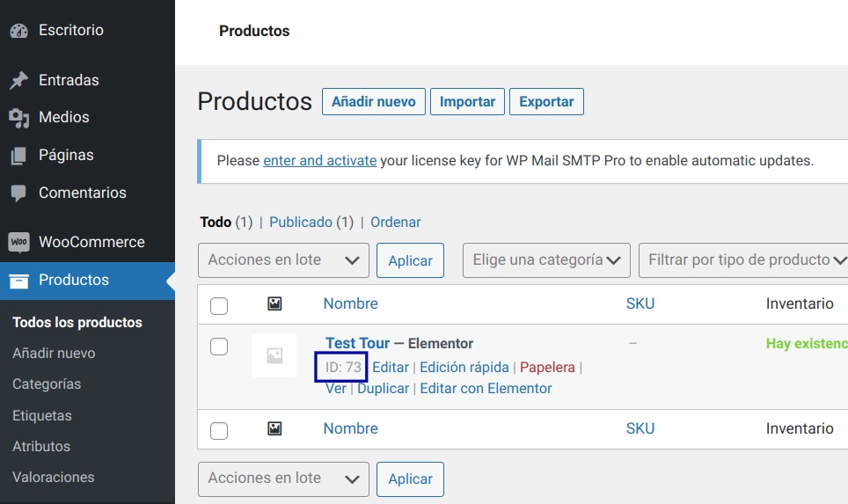This screenshot has height=504, width=848.
Task: Click the Páginas pages icon
Action: click(x=18, y=156)
